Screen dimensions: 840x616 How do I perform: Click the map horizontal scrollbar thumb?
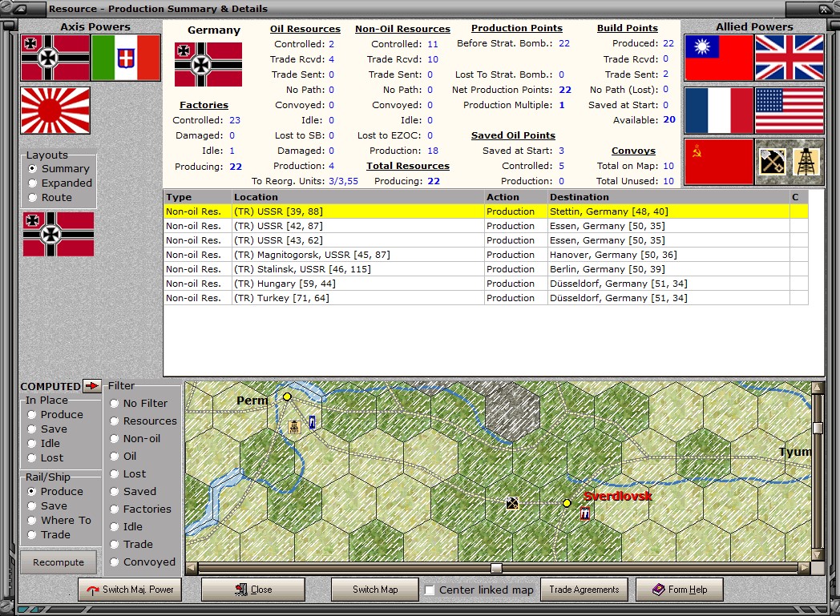[x=497, y=569]
